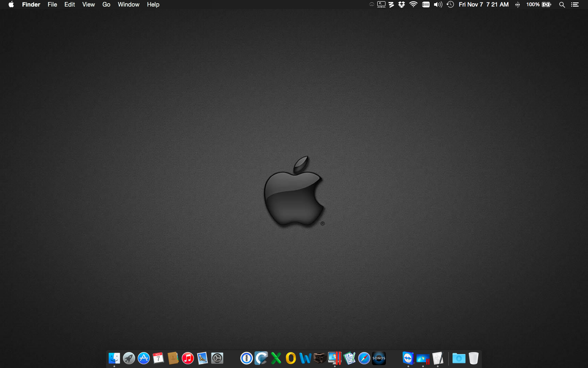
Task: Click the Dropbox menu bar icon
Action: [x=402, y=4]
